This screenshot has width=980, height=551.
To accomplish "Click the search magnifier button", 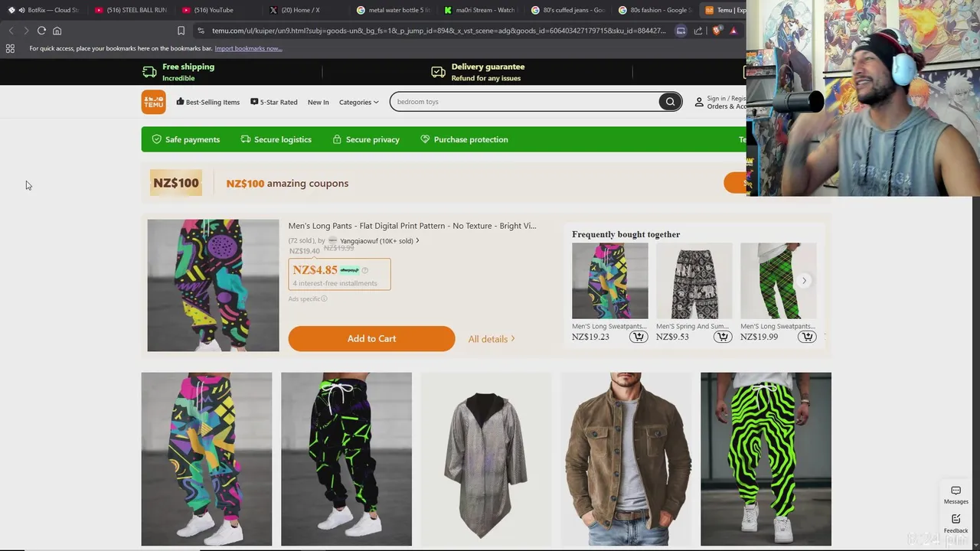I will [x=670, y=102].
